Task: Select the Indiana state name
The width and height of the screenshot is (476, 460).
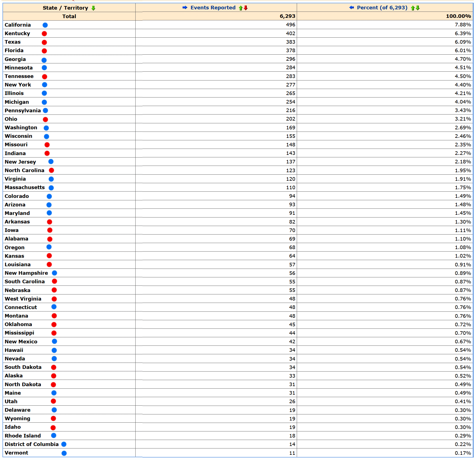Action: (x=15, y=154)
